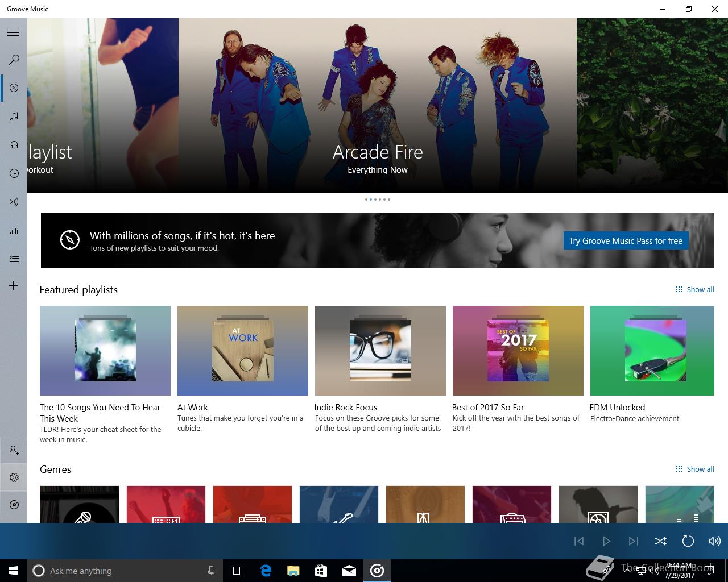Click the headphones icon in sidebar
Viewport: 728px width, 582px height.
[14, 145]
